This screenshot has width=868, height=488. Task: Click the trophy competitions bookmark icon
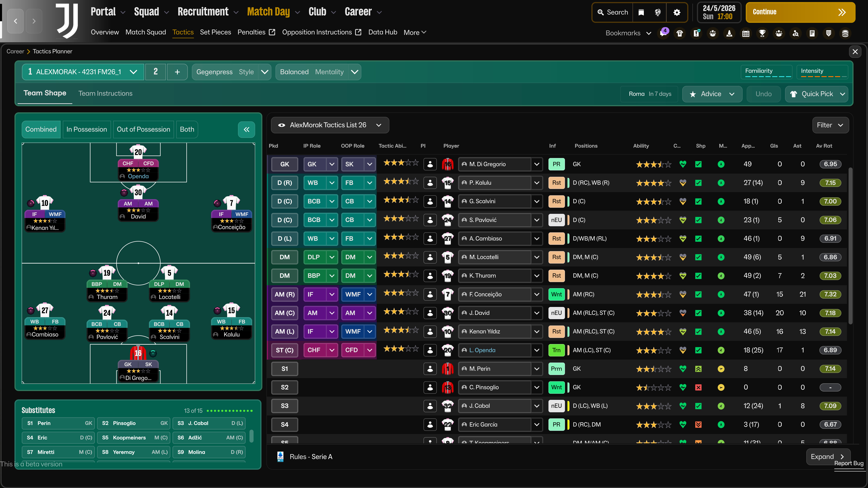[x=762, y=33]
